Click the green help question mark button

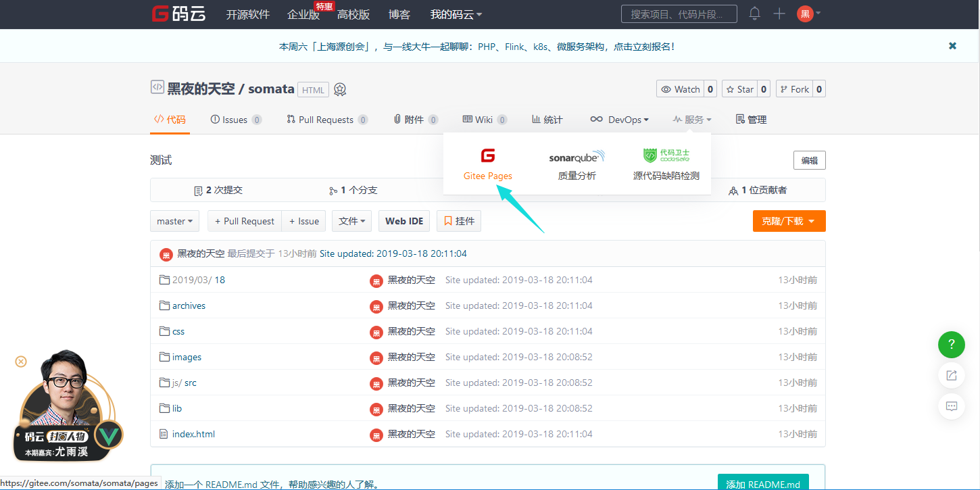pos(951,345)
